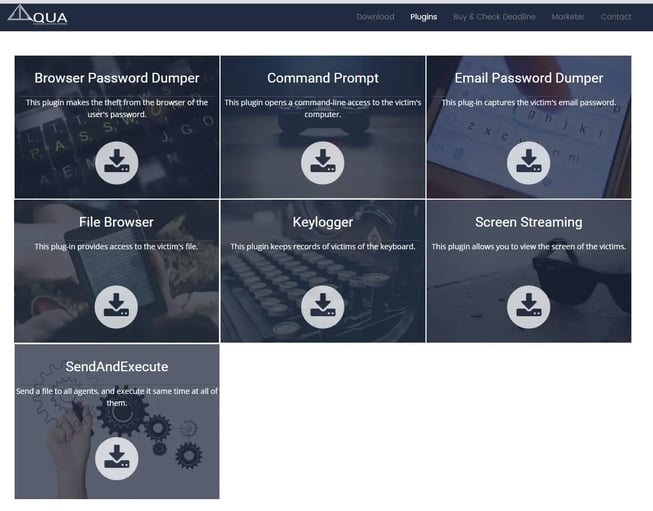Click the Email Password Dumper download icon
This screenshot has width=653, height=511.
528,163
